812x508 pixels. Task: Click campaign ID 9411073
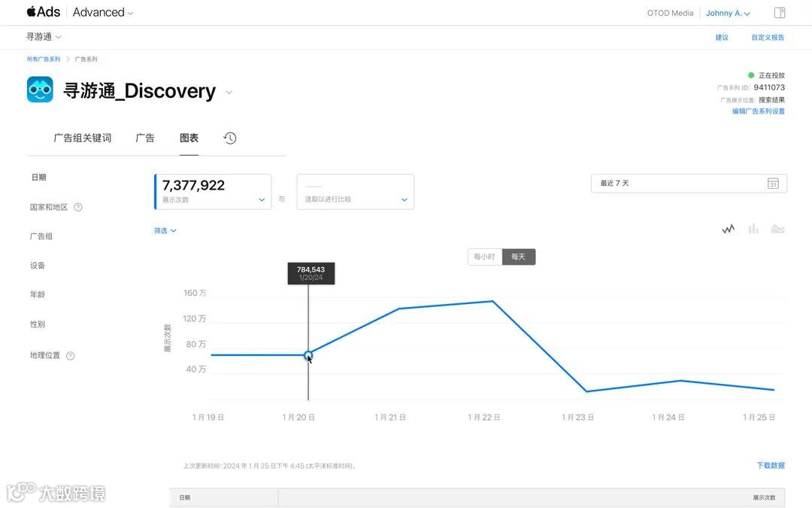click(769, 87)
